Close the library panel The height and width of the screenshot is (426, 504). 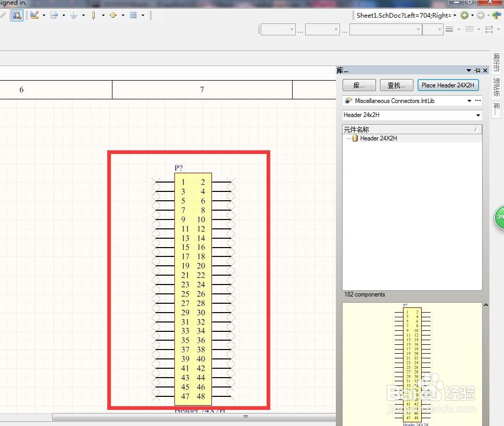(x=485, y=70)
